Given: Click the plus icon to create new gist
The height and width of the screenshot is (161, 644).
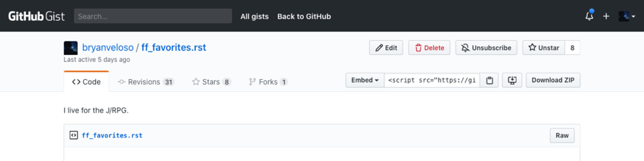Looking at the screenshot, I should coord(606,16).
